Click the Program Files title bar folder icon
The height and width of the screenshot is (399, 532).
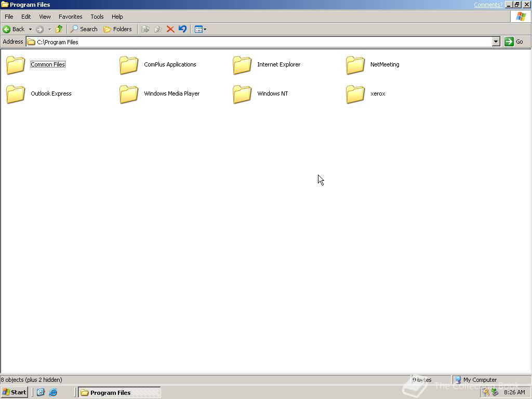tap(5, 5)
